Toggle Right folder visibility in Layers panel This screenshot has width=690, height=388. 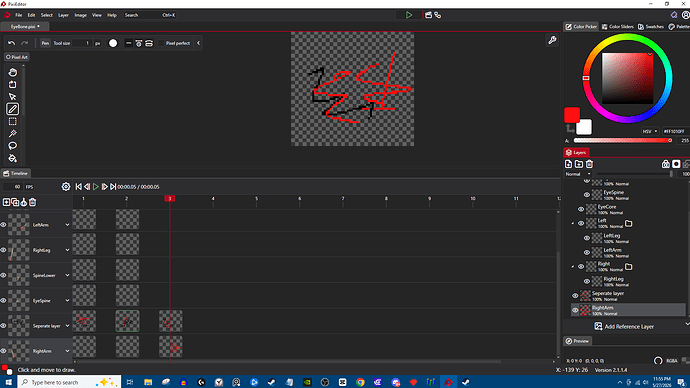(581, 267)
